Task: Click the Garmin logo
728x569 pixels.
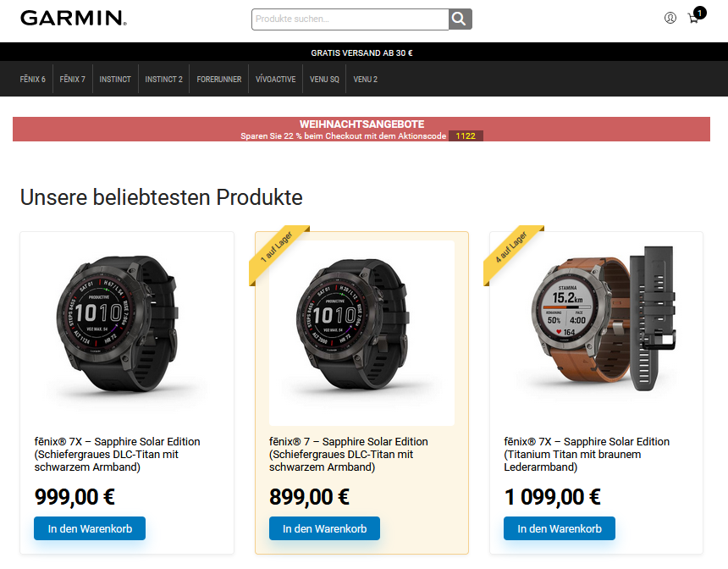Action: (x=74, y=18)
